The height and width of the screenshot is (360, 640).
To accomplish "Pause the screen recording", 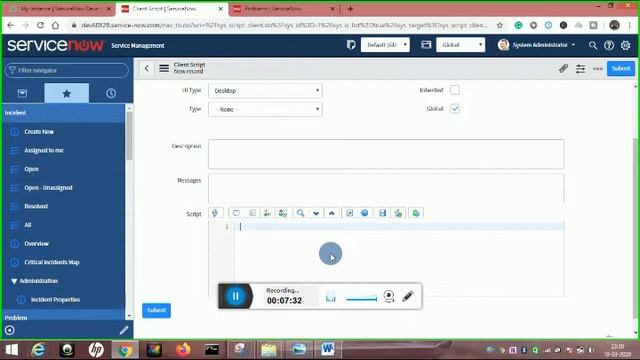I will click(x=236, y=296).
